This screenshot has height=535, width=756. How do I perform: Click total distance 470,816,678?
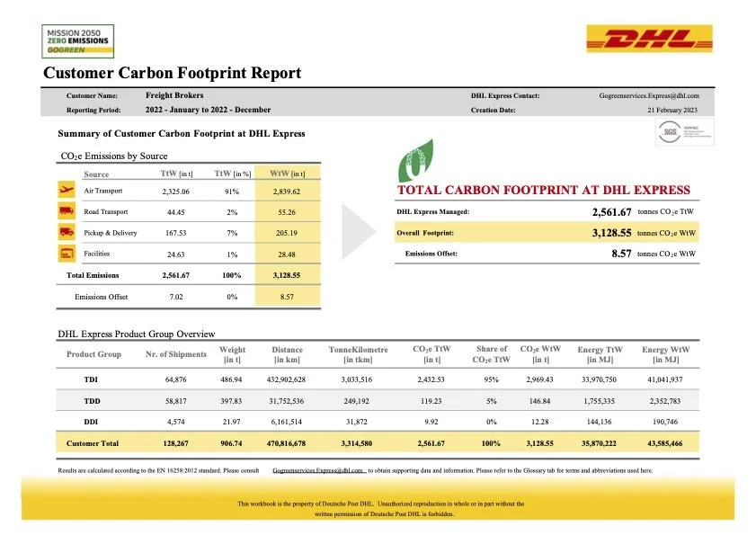point(286,443)
